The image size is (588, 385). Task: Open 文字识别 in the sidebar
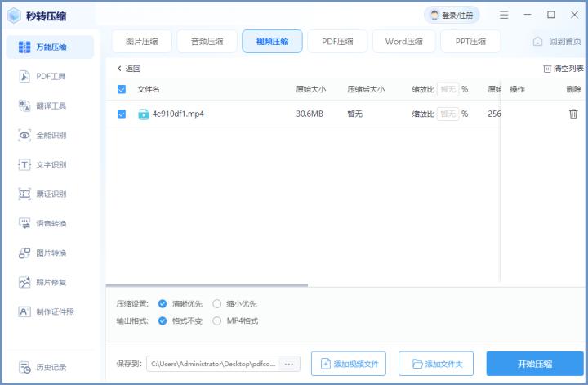[50, 165]
